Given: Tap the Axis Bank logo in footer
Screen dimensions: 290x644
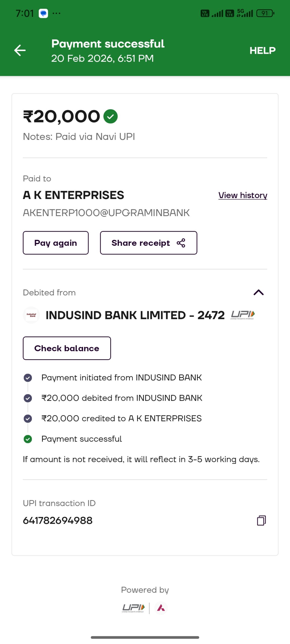Looking at the screenshot, I should [x=161, y=608].
